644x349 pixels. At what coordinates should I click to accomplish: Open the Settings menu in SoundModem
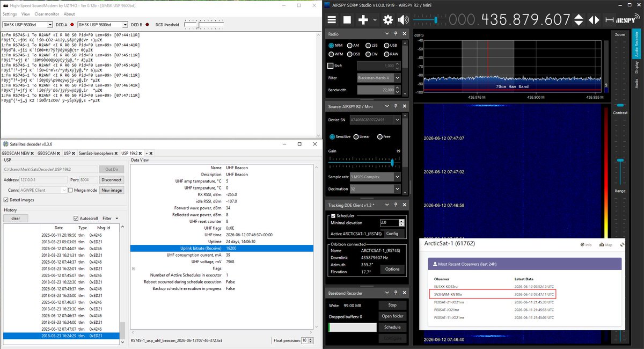point(10,14)
